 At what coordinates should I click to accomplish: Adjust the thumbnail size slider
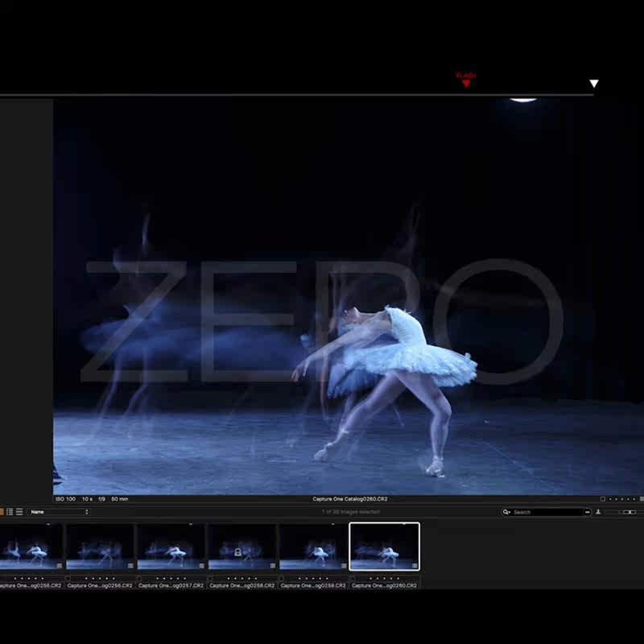629,512
